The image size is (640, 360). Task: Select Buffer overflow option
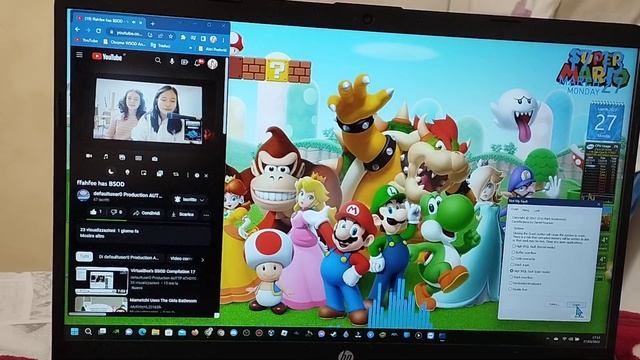524,253
